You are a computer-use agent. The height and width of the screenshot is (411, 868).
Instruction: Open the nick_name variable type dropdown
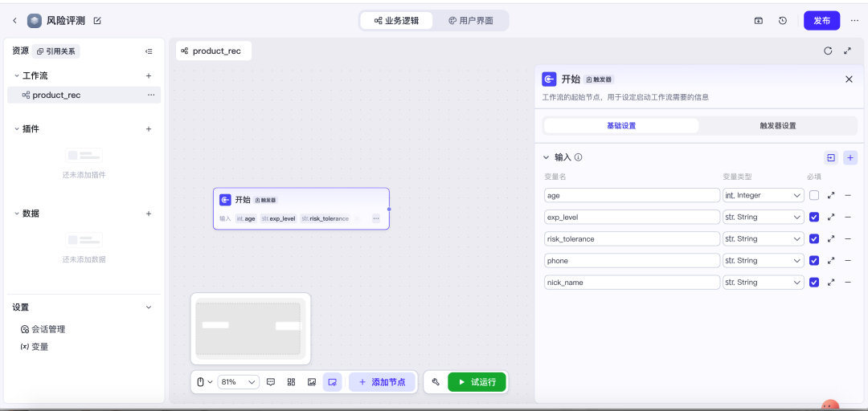(764, 282)
